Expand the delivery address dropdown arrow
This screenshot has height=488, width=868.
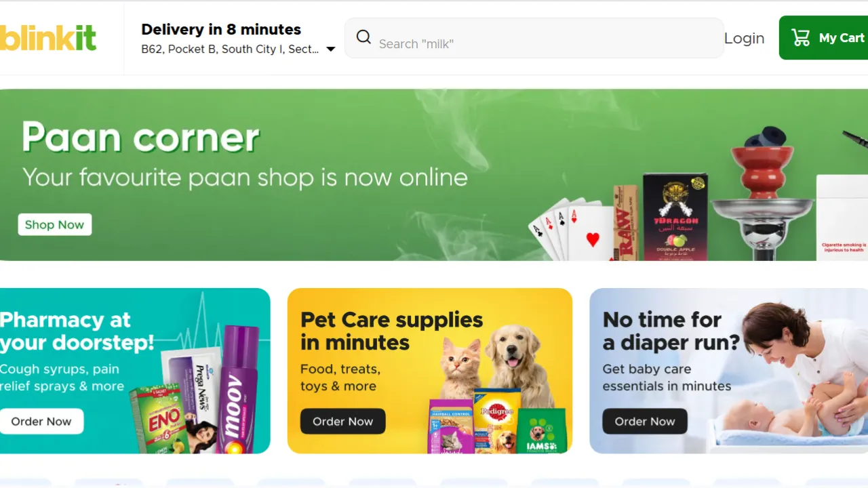point(331,49)
